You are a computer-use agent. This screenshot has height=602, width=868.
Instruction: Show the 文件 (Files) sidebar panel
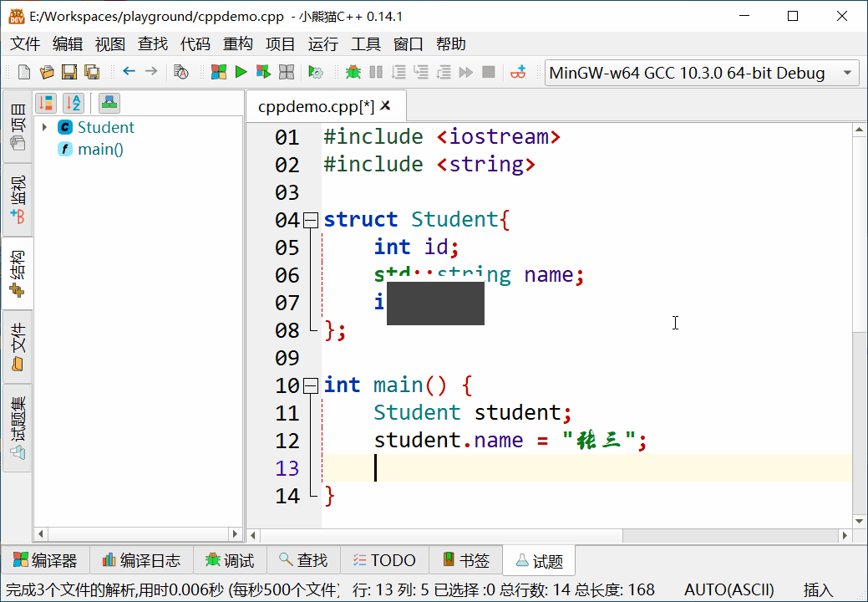pos(18,344)
